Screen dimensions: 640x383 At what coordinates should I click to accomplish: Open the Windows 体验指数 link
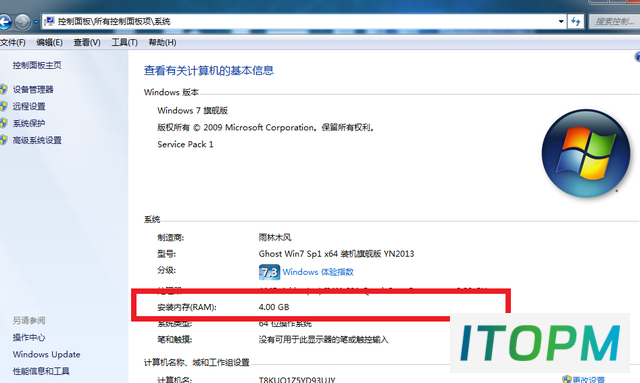[318, 272]
